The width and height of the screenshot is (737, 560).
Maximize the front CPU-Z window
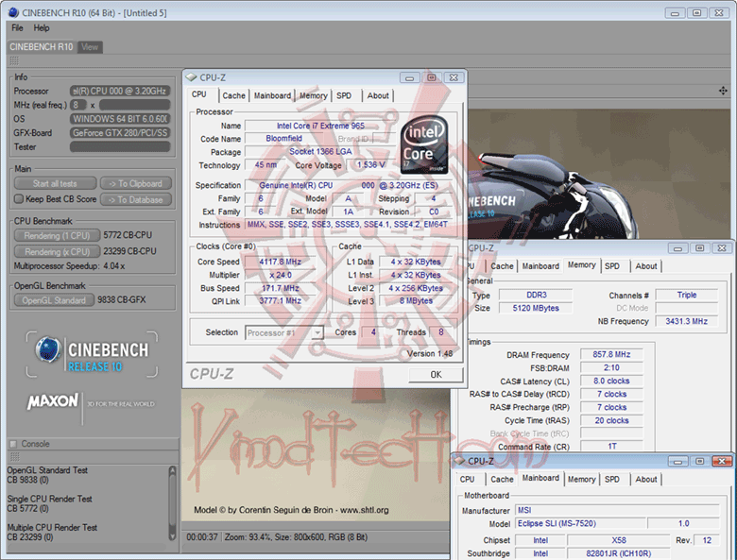432,77
